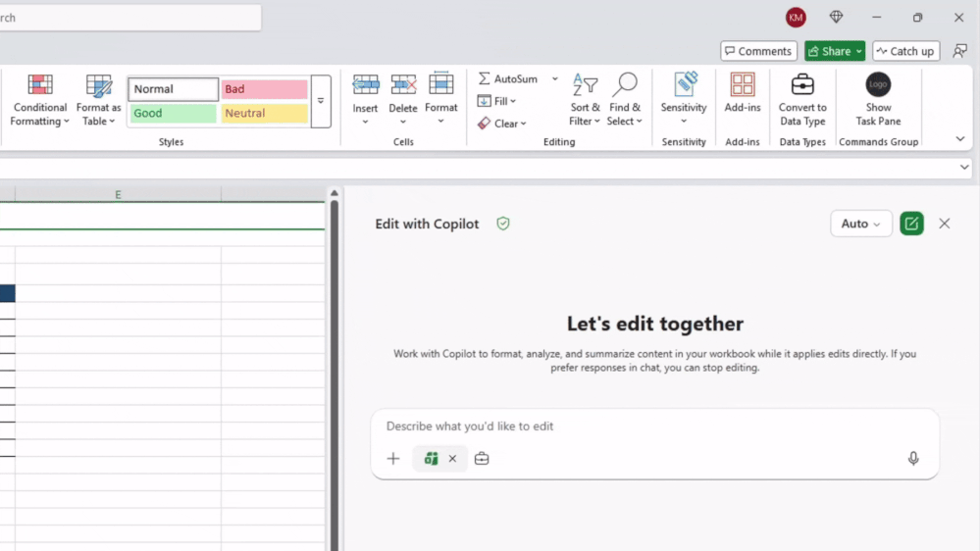The image size is (980, 551).
Task: Remove the workbook chip with the X
Action: point(452,459)
